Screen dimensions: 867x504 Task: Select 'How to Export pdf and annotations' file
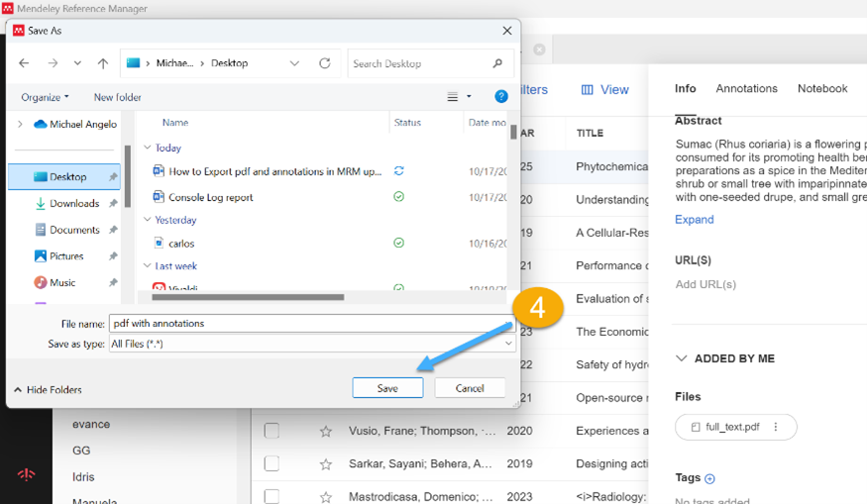[x=268, y=172]
